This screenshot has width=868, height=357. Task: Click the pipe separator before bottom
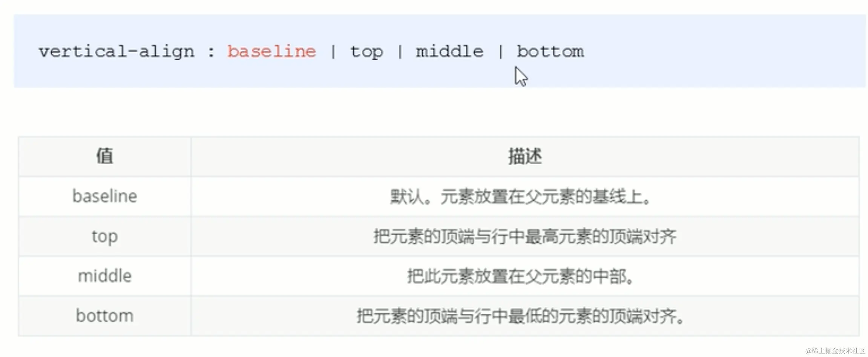pos(500,52)
